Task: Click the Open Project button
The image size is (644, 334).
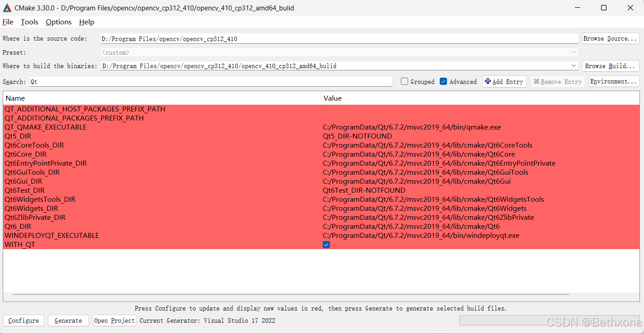Action: click(114, 320)
